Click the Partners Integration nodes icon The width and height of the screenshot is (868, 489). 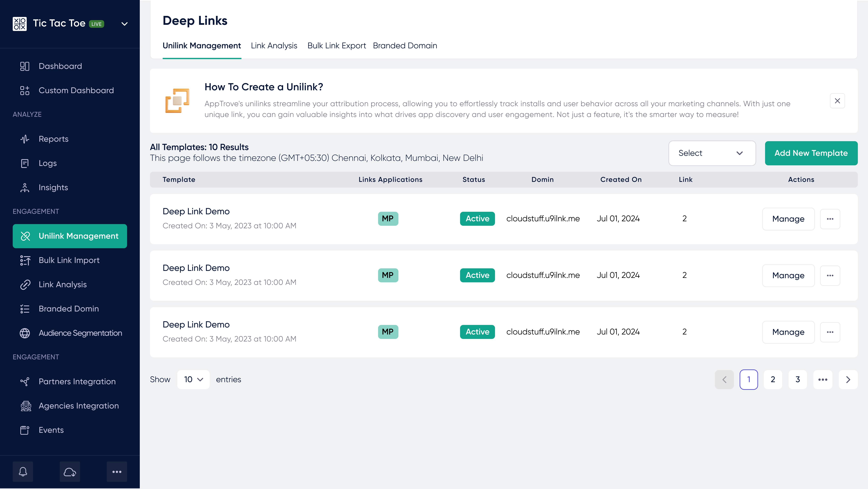(25, 382)
